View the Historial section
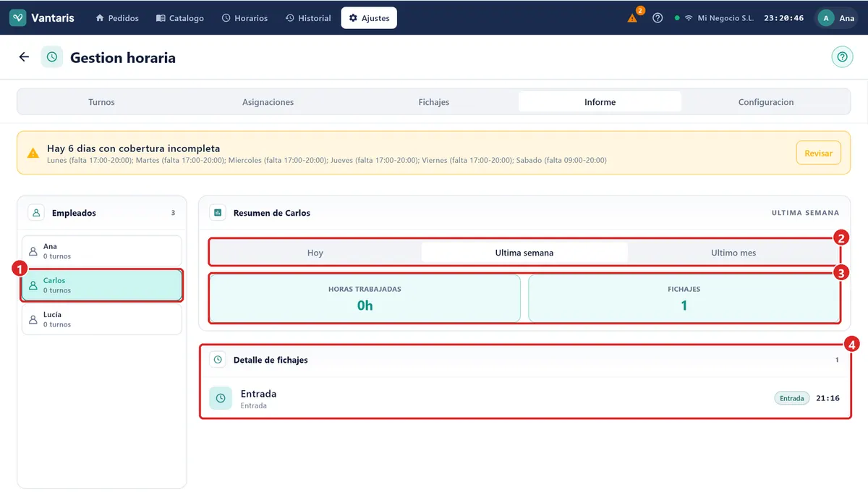This screenshot has height=501, width=868. pyautogui.click(x=308, y=18)
